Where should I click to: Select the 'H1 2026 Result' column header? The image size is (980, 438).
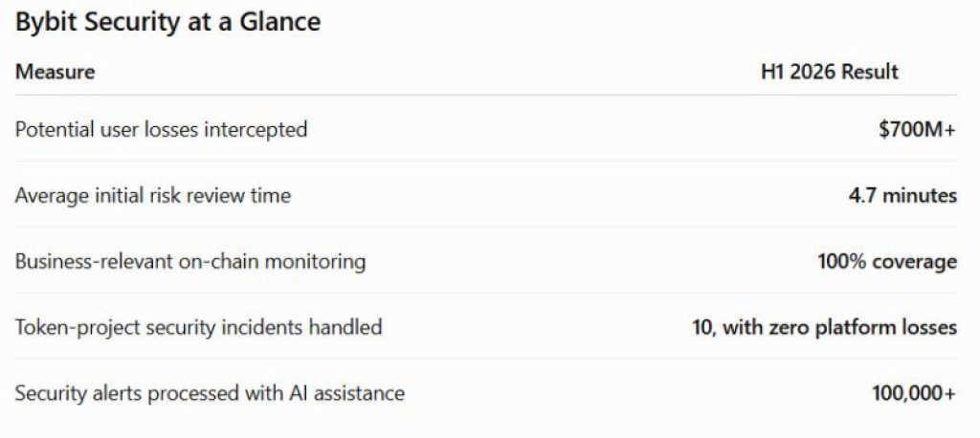pyautogui.click(x=830, y=72)
